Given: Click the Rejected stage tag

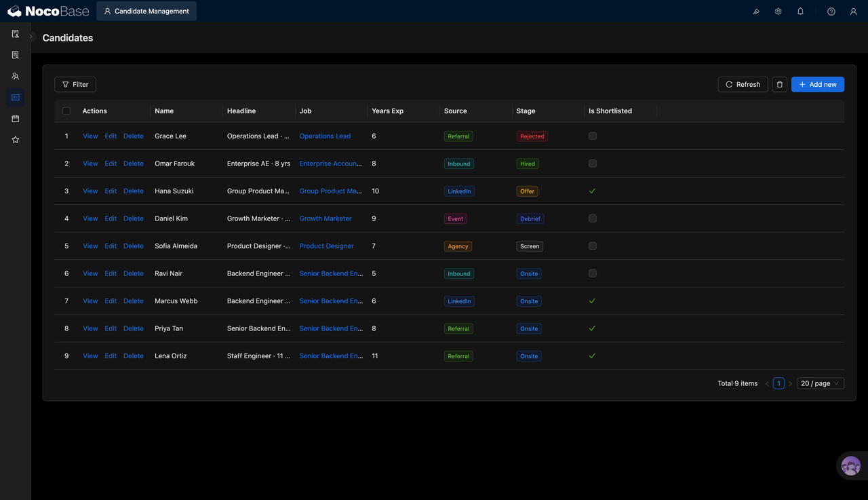Looking at the screenshot, I should tap(532, 136).
